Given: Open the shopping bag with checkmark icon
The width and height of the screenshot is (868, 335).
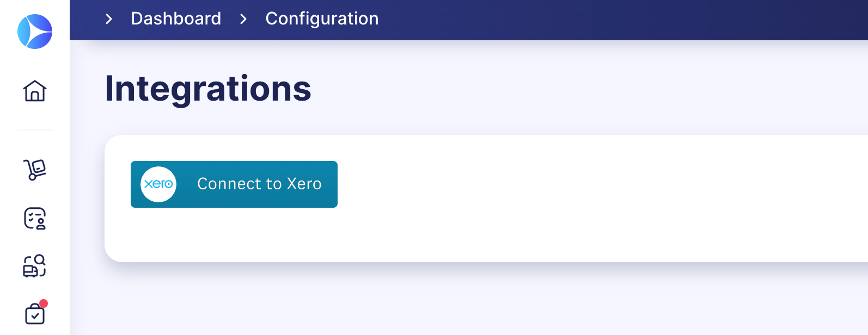Looking at the screenshot, I should [x=35, y=313].
